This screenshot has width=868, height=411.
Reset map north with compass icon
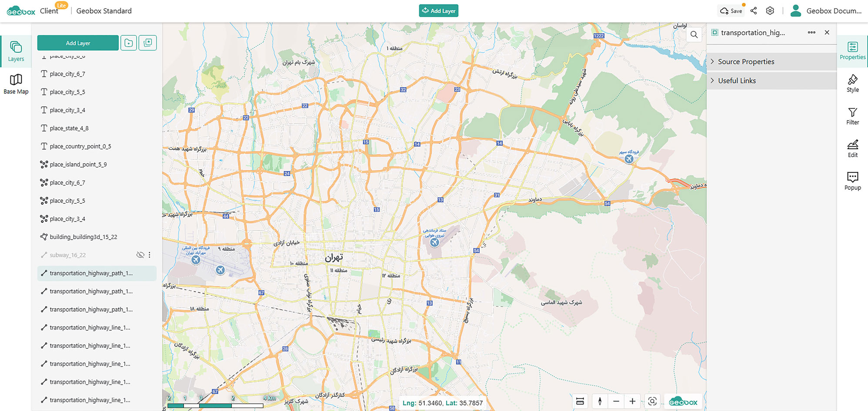pyautogui.click(x=600, y=401)
